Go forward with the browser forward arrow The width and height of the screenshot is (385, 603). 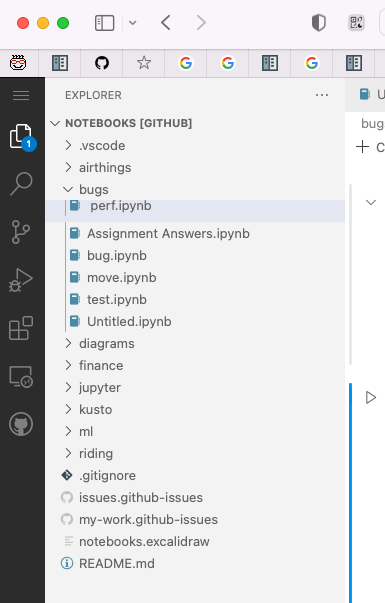(201, 23)
